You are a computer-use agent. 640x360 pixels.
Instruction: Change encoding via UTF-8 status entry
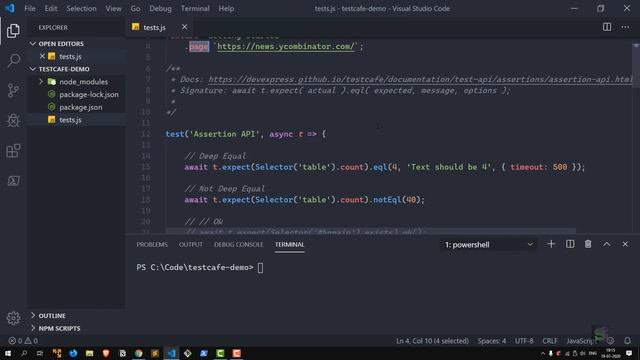coord(524,341)
